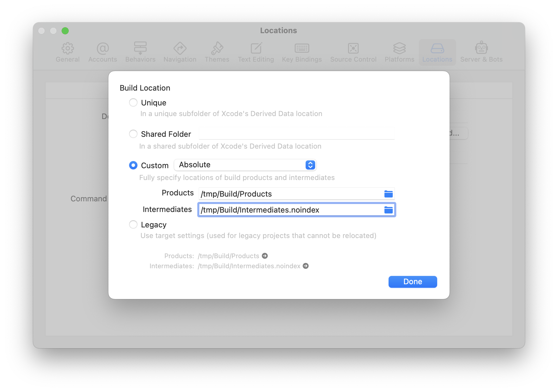The image size is (558, 392).
Task: Click the Shared Folder name field
Action: pyautogui.click(x=297, y=134)
